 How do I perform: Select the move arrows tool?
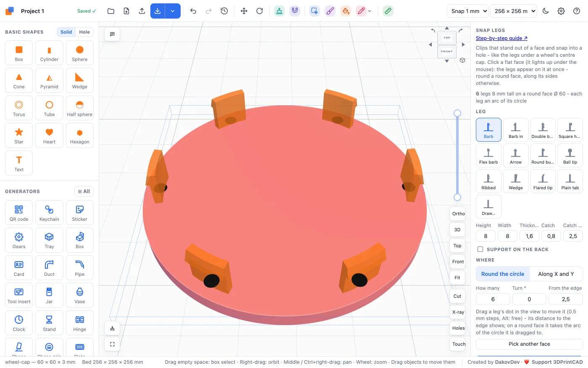(x=244, y=11)
